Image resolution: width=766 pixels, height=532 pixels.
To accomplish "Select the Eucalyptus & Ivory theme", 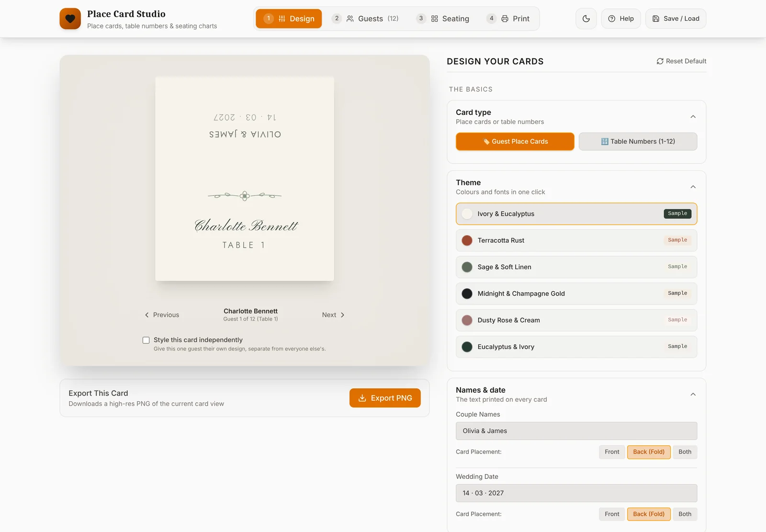I will pos(576,347).
